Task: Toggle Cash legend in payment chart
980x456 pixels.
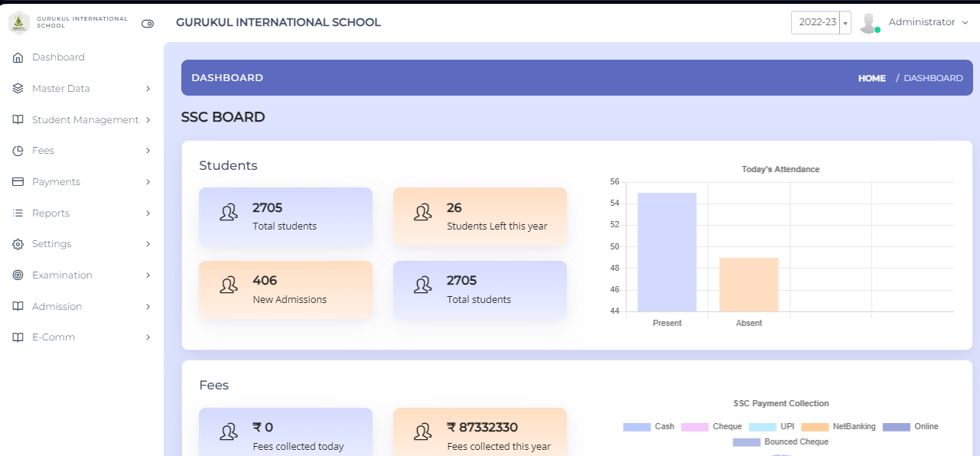Action: [x=649, y=427]
